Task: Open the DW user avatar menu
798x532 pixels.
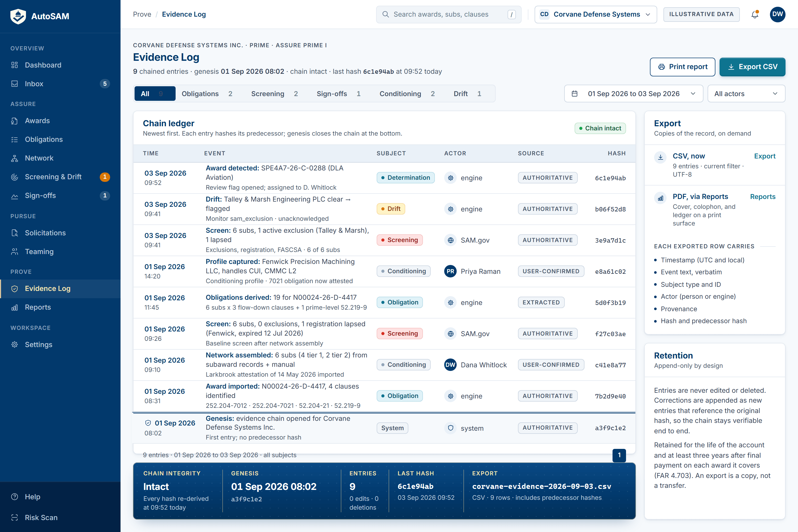Action: pyautogui.click(x=777, y=14)
